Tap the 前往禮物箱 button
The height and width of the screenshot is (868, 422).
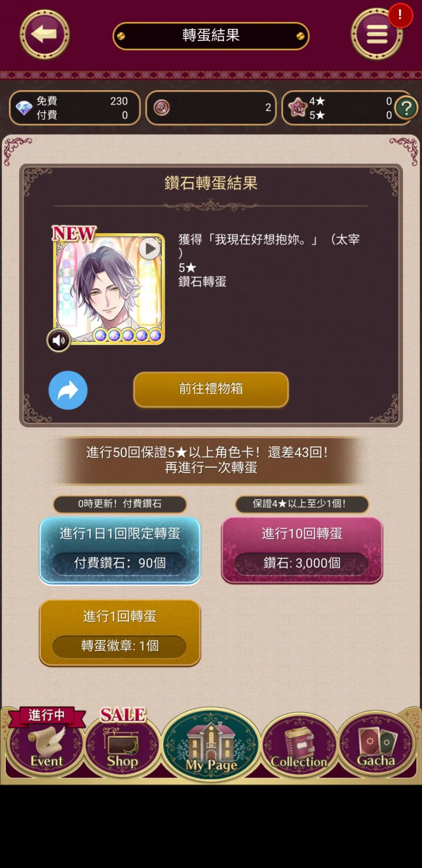211,389
